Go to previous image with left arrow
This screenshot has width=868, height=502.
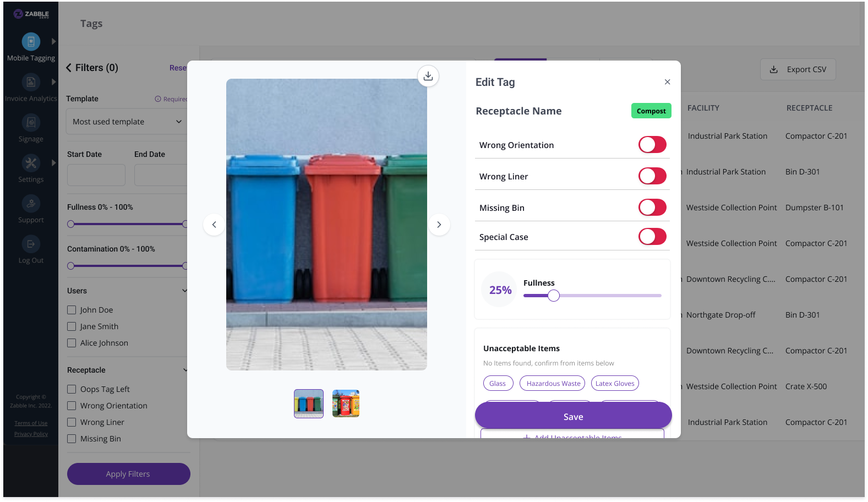214,225
